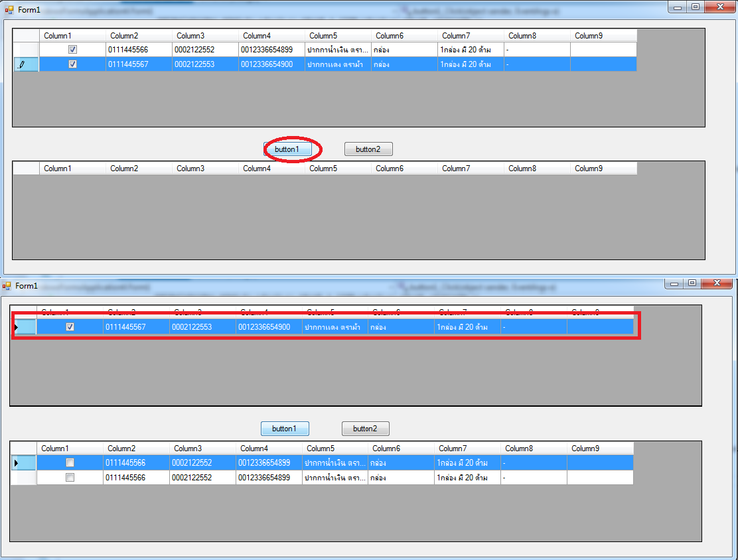
Task: Sort by Column6 in the lower window's bottom grid
Action: pyautogui.click(x=401, y=449)
